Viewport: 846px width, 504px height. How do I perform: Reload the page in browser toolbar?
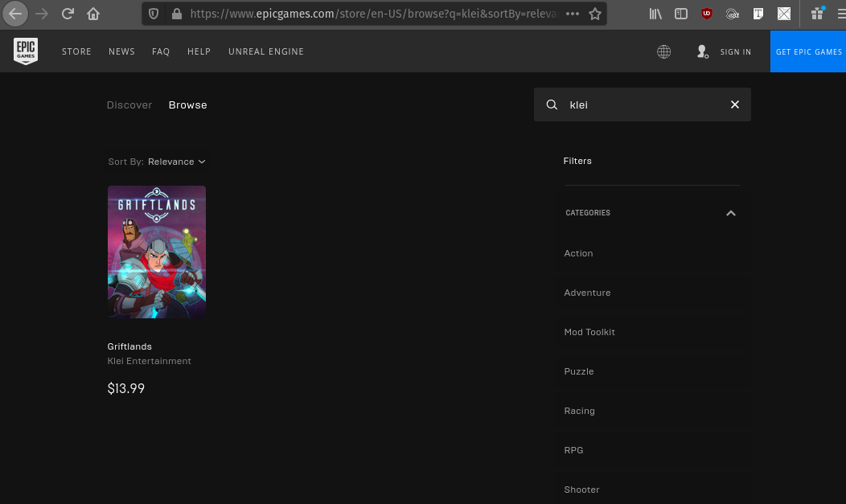point(68,14)
